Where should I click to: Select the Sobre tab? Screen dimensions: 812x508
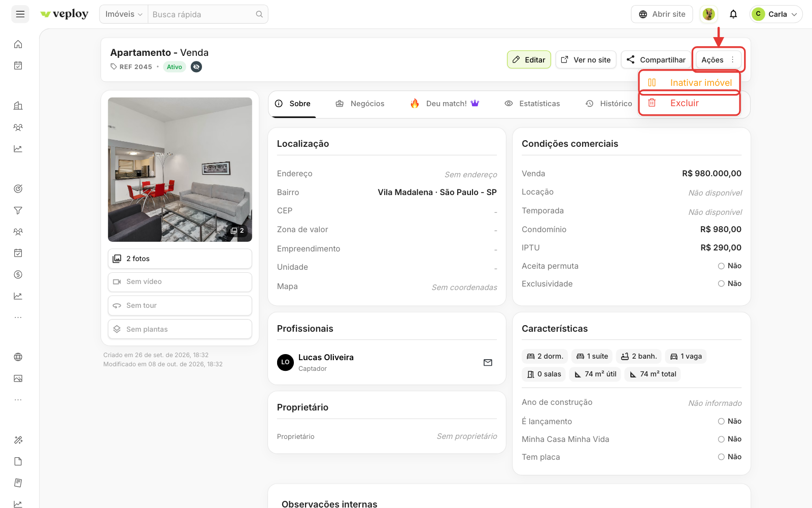[x=293, y=104]
